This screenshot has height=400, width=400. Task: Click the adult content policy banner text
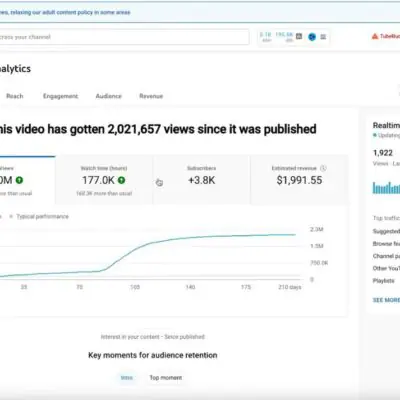point(65,12)
